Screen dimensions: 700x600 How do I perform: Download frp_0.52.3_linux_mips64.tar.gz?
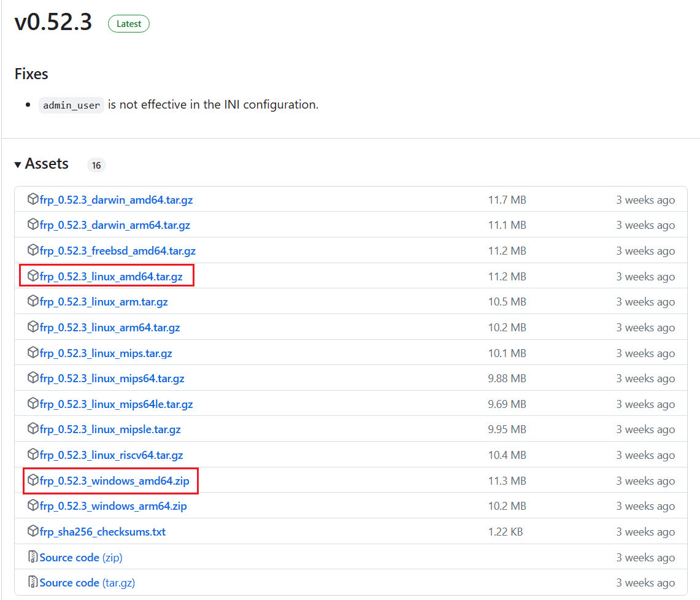pyautogui.click(x=112, y=379)
